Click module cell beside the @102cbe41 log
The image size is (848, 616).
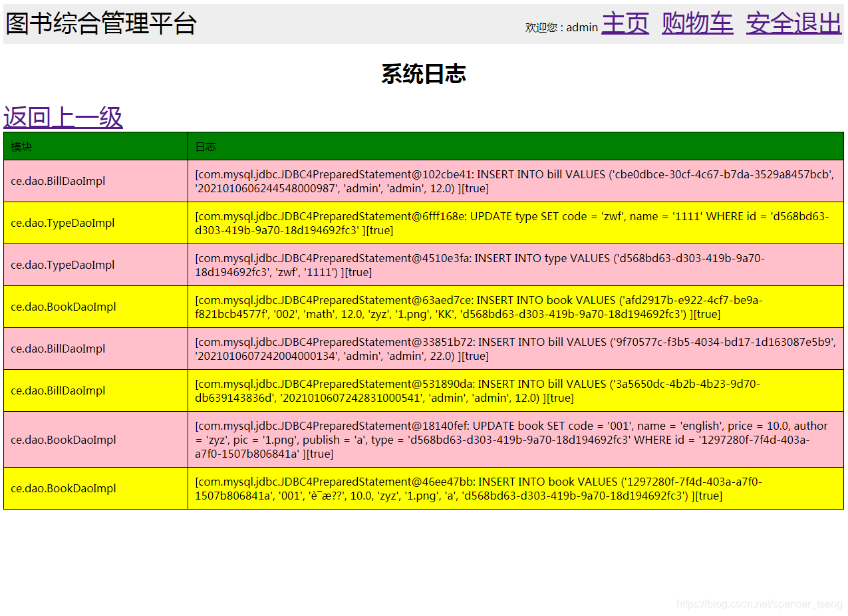pos(96,181)
